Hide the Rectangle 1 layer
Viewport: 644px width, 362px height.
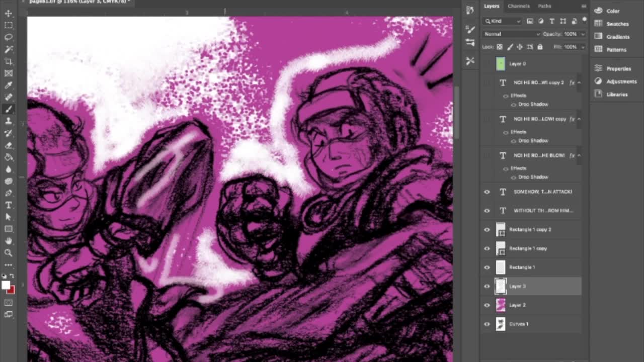click(487, 267)
